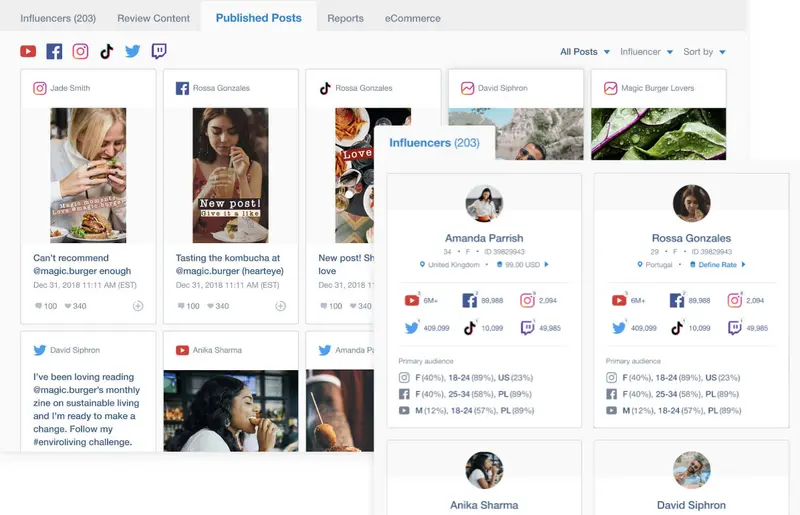Select the Influencers (203) tab
800x515 pixels.
tap(58, 18)
